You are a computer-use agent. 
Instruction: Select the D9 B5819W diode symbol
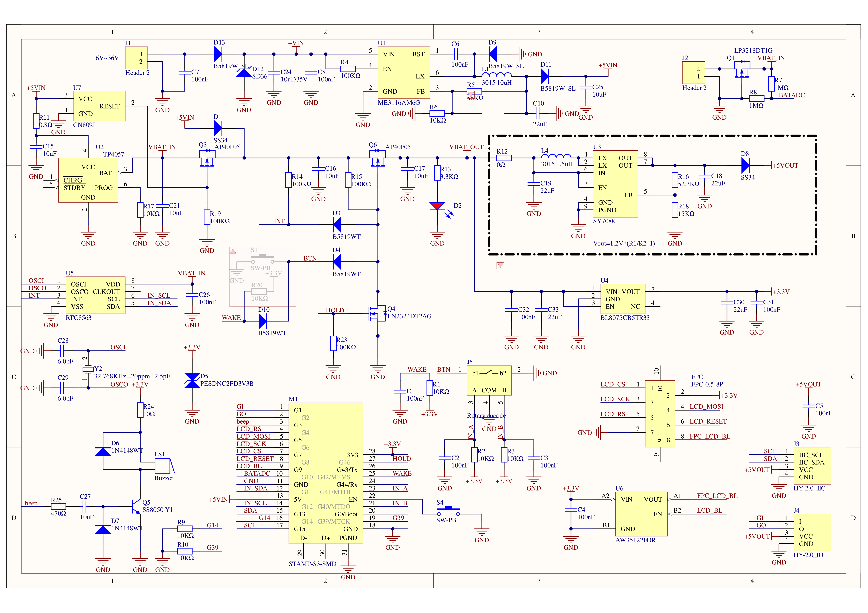point(493,54)
